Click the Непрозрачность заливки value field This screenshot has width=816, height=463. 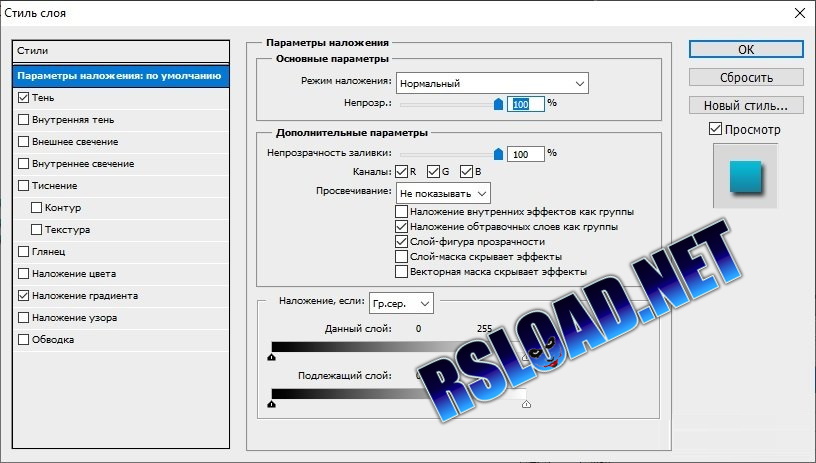tap(526, 154)
